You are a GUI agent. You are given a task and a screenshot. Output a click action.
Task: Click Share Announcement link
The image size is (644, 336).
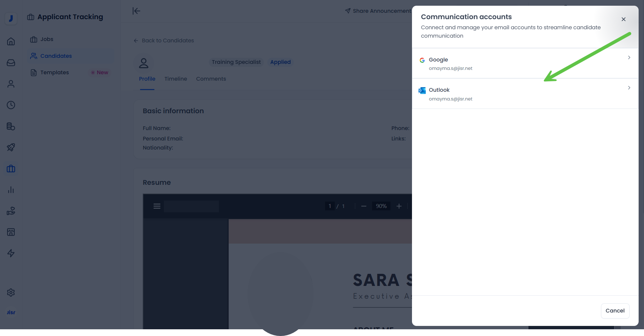378,11
